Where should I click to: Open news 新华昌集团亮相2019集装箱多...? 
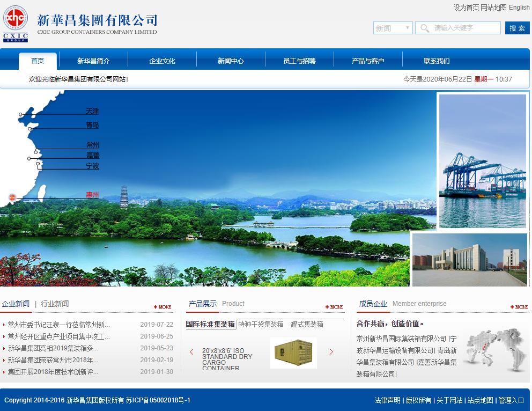click(x=53, y=348)
